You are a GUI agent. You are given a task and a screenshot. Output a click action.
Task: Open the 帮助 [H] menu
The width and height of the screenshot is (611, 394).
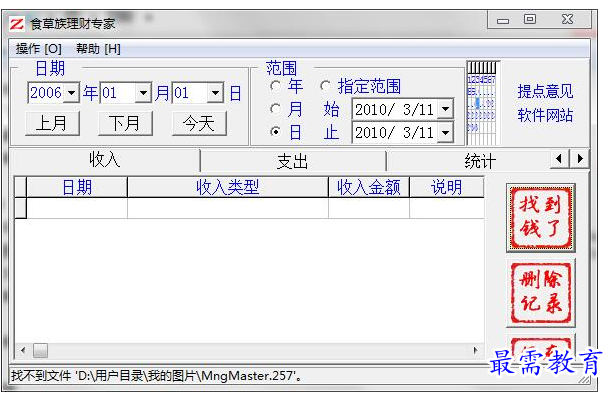click(98, 49)
